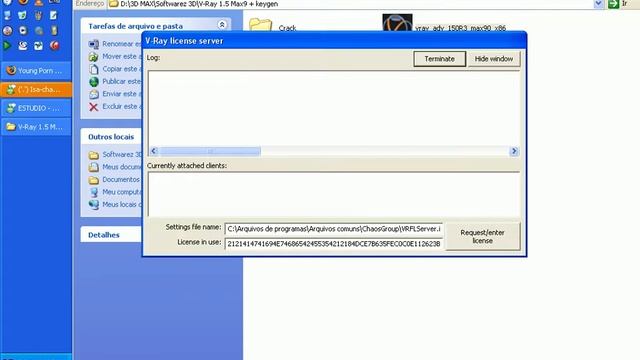The height and width of the screenshot is (360, 640).
Task: Click the Detalhes panel header
Action: 111,235
